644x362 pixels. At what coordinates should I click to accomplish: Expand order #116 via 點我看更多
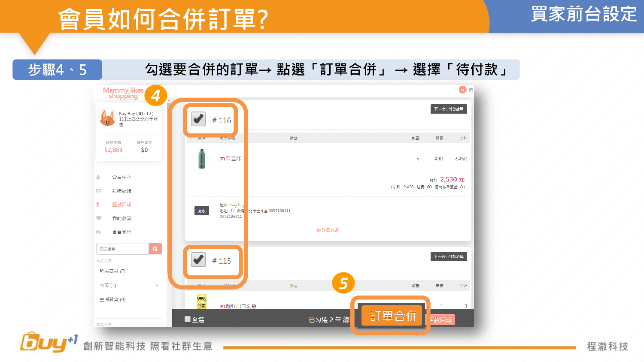point(328,230)
